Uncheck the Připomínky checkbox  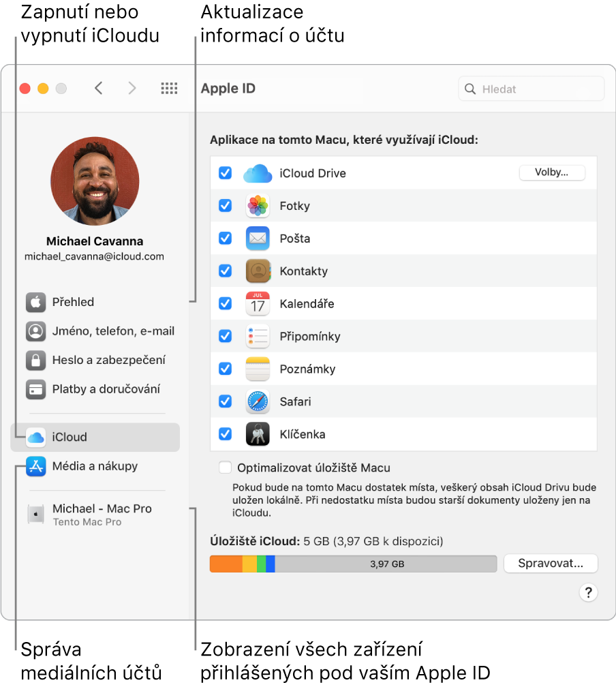coord(225,336)
